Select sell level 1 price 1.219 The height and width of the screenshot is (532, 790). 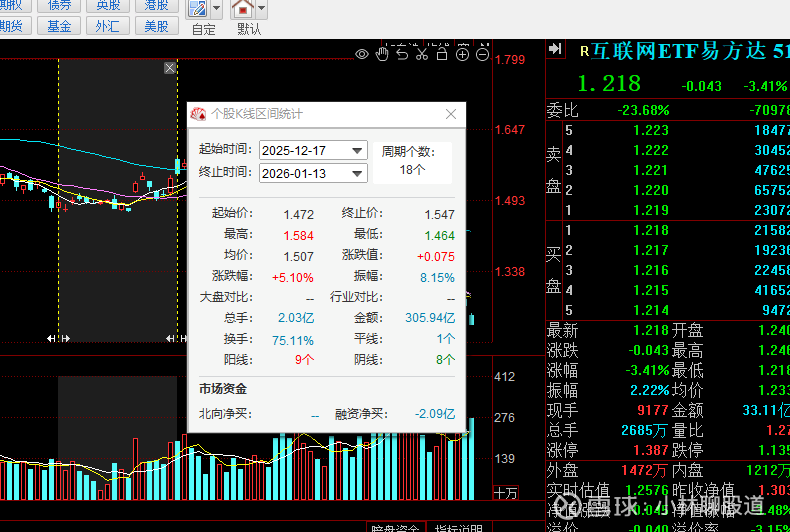(x=650, y=210)
